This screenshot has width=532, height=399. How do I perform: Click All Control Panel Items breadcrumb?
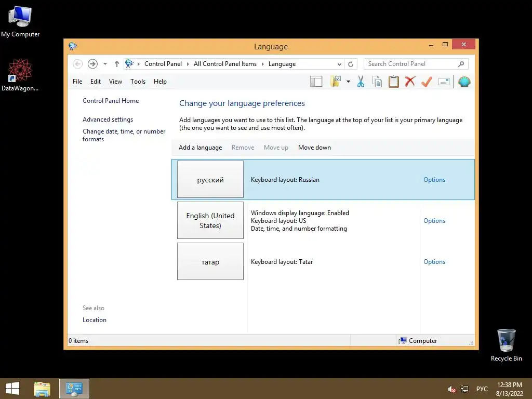pos(225,64)
